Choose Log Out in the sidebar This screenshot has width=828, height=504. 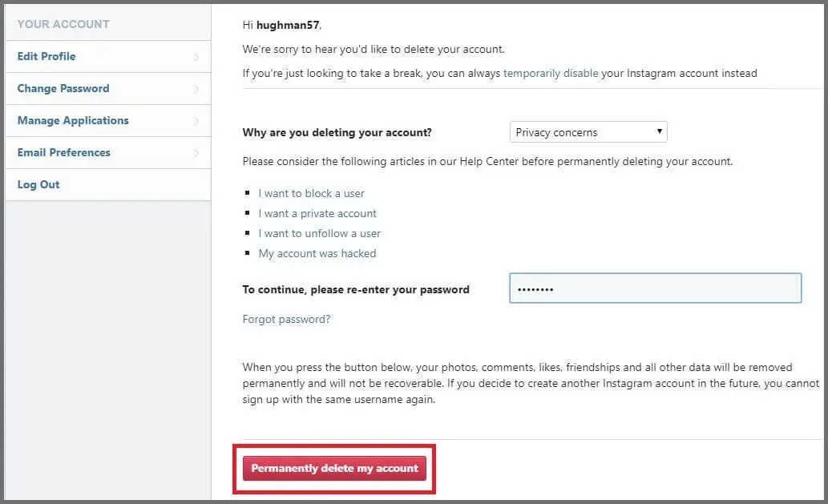click(38, 184)
